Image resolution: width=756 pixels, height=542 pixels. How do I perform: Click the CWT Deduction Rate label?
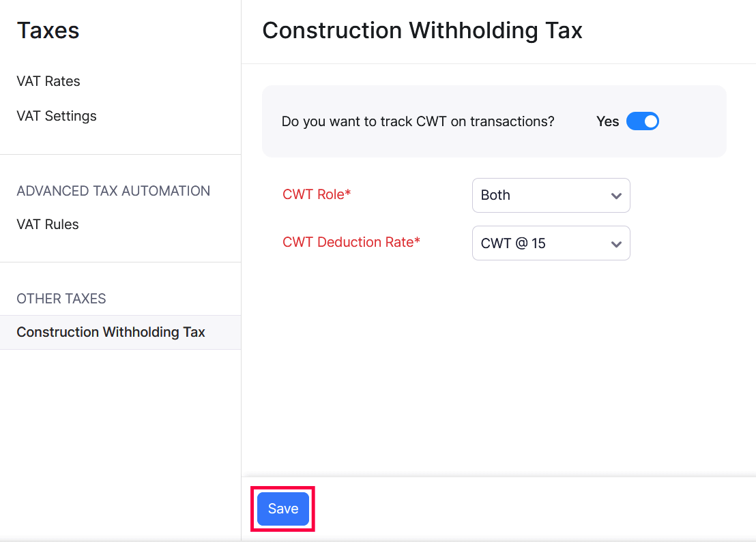pyautogui.click(x=351, y=242)
